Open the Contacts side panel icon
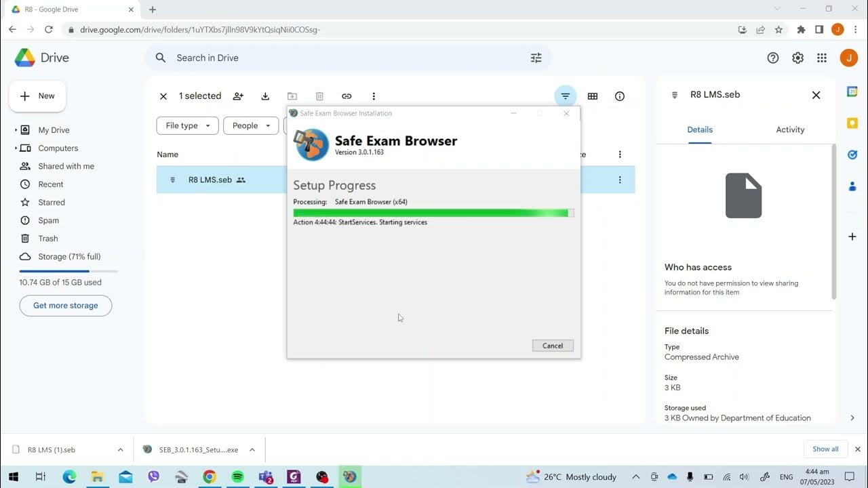 [x=852, y=186]
